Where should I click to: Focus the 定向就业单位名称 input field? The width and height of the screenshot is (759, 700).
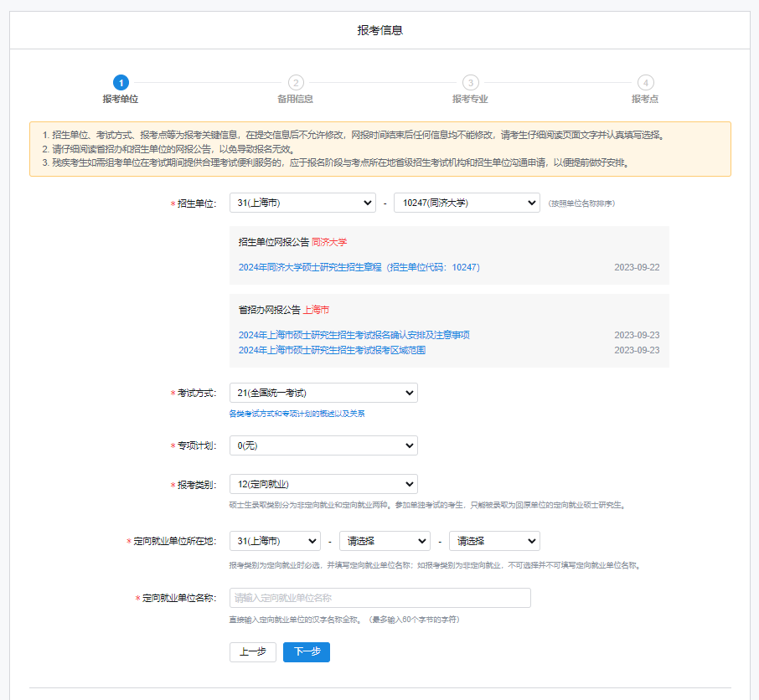pyautogui.click(x=380, y=598)
